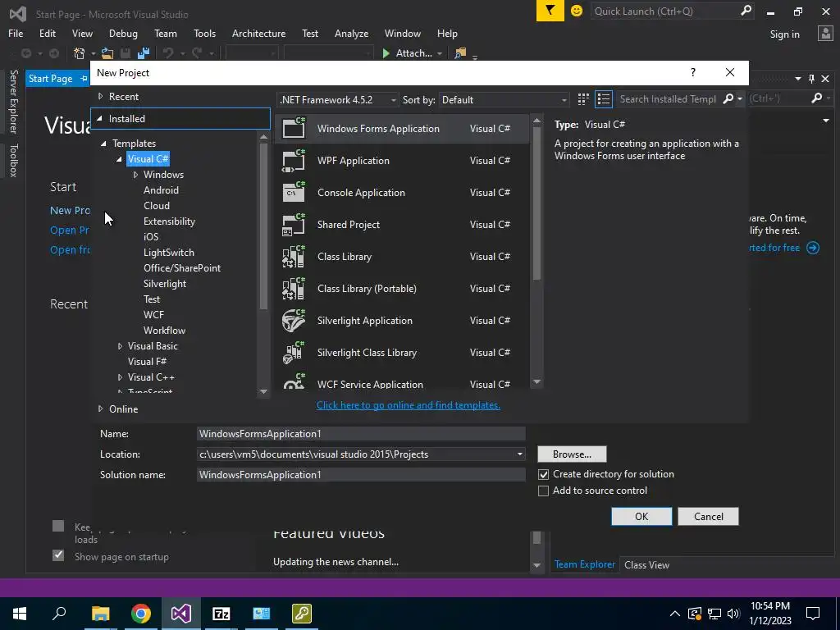This screenshot has height=630, width=840.
Task: Switch to the Class View tab
Action: [x=646, y=564]
